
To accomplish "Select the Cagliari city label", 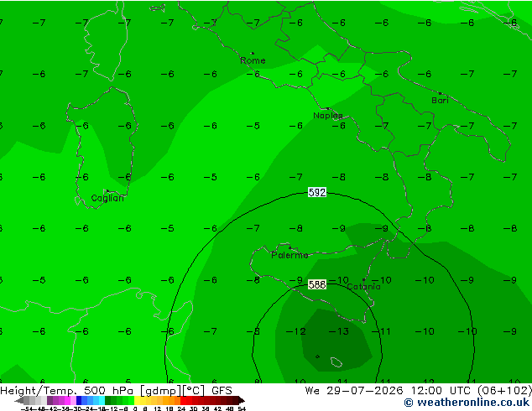I will tap(107, 198).
